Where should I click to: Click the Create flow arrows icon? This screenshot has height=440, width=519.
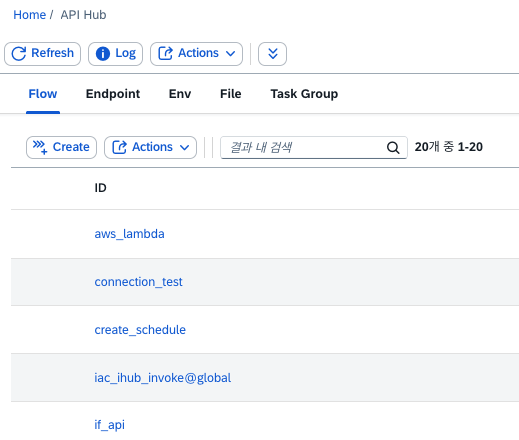40,147
